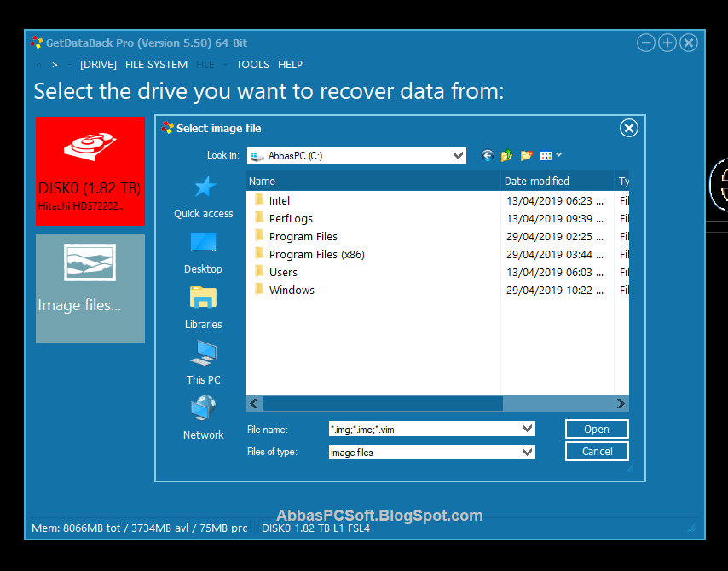This screenshot has height=571, width=728.
Task: Go to Network in places bar
Action: [x=204, y=418]
